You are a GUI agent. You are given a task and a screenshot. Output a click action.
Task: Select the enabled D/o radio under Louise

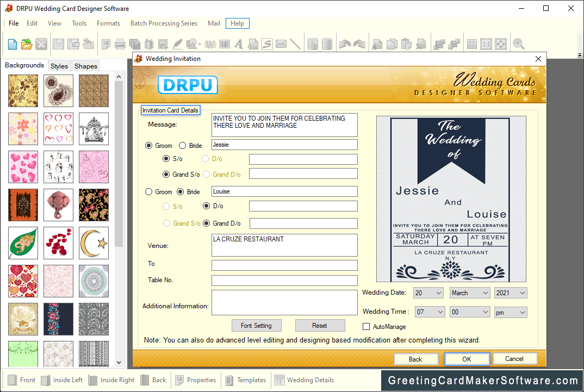click(206, 206)
